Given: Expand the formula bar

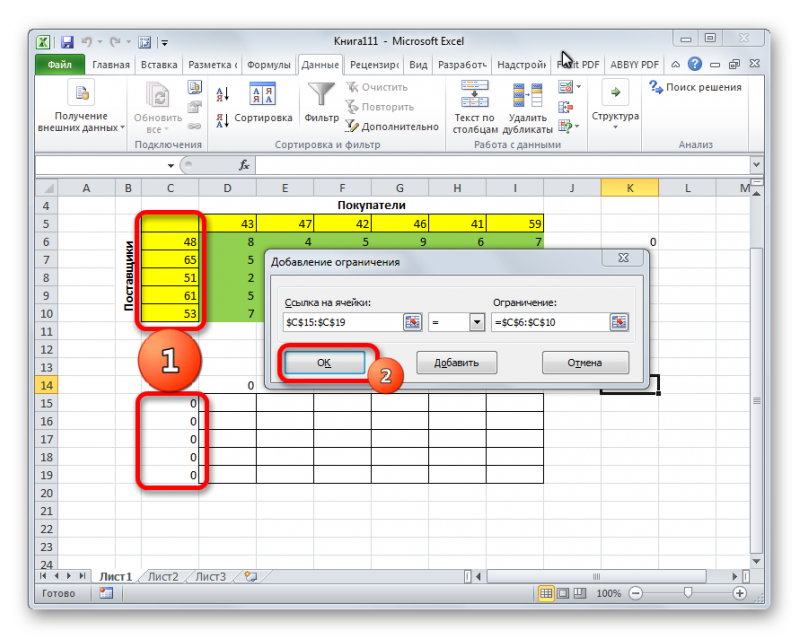Looking at the screenshot, I should (756, 165).
